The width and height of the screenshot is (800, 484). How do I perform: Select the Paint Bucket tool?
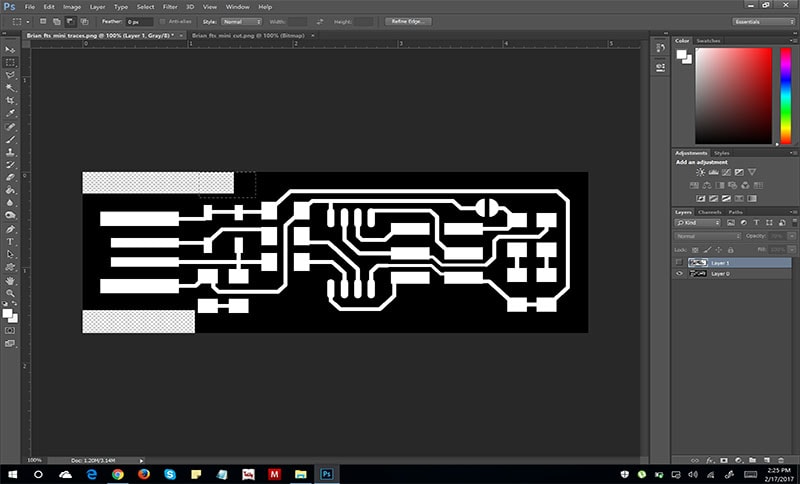coord(10,190)
